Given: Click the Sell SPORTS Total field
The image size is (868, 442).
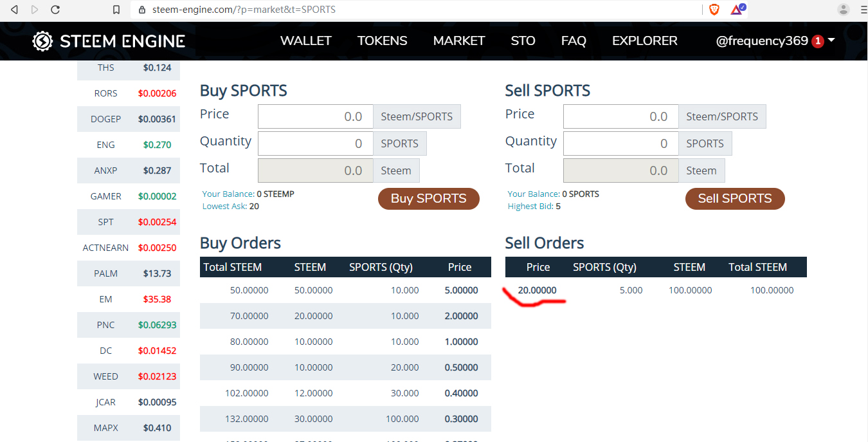Looking at the screenshot, I should [x=620, y=170].
